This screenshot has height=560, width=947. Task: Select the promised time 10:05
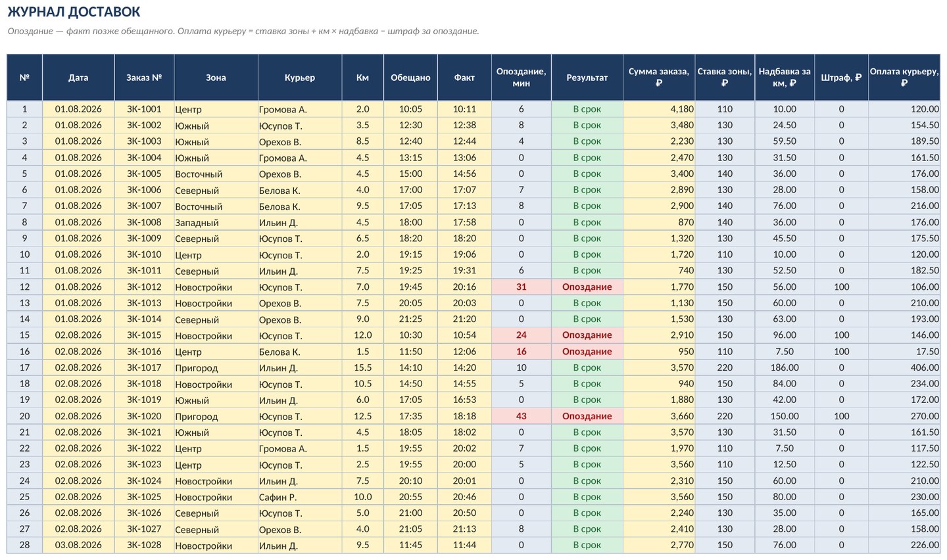click(x=410, y=109)
